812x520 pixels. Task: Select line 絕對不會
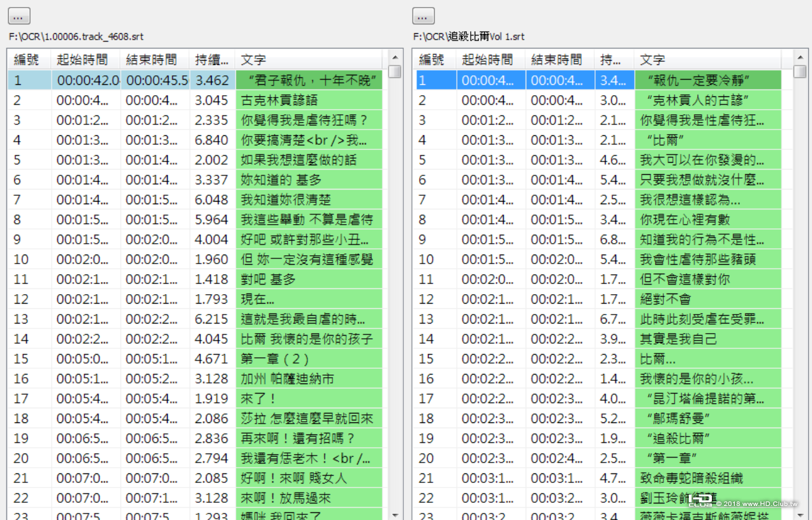[708, 299]
